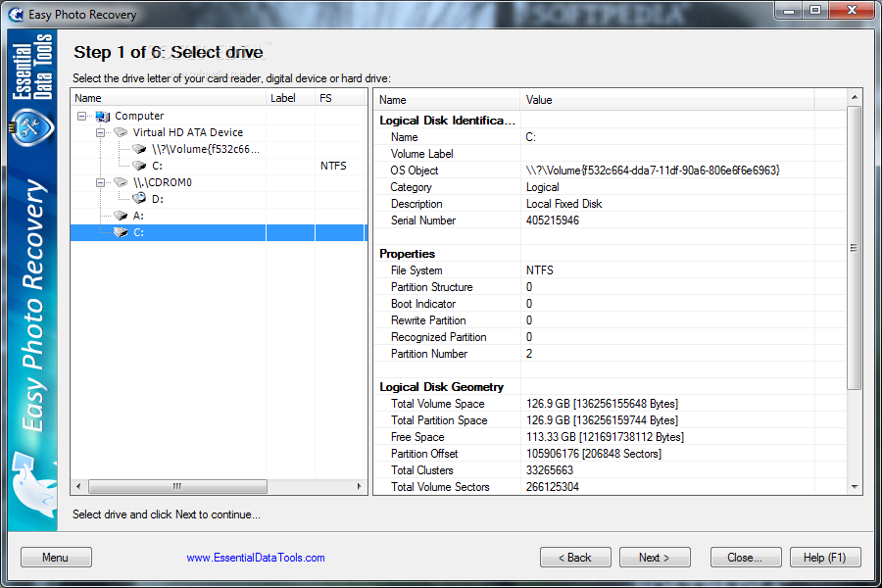
Task: Click the Close... button
Action: [746, 557]
